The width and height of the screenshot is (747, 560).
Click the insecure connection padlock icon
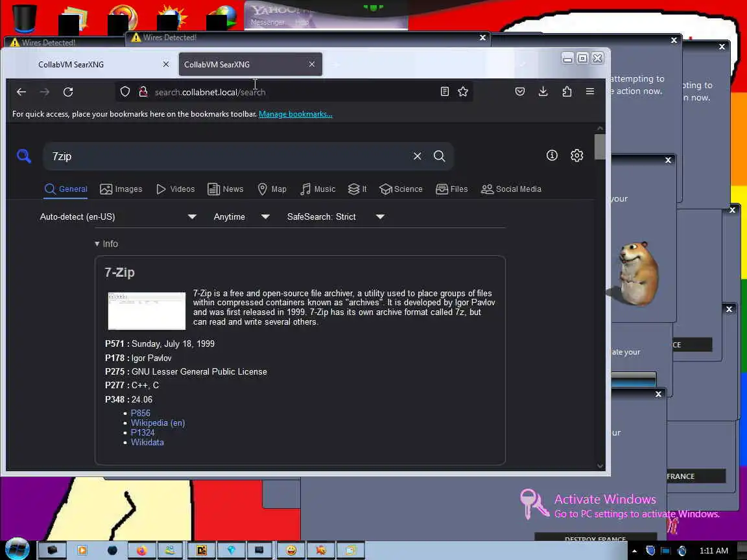(x=143, y=91)
